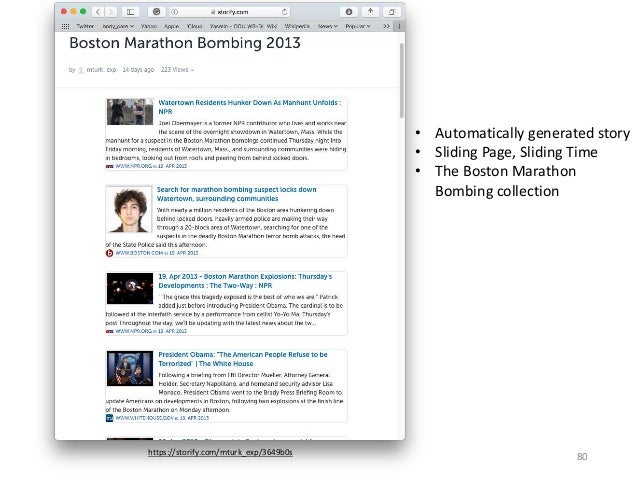The width and height of the screenshot is (638, 479).
Task: View the bombing suspect portrait thumbnail
Action: coord(129,209)
